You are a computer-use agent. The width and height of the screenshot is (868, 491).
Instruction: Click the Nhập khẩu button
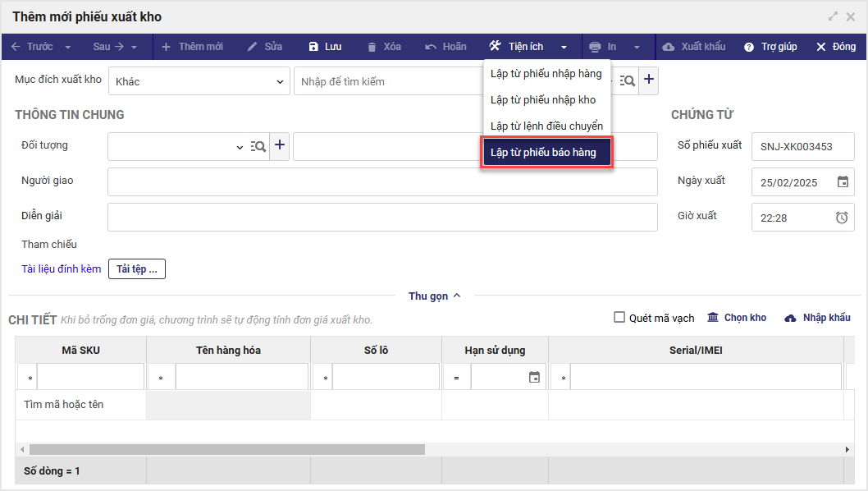point(818,318)
